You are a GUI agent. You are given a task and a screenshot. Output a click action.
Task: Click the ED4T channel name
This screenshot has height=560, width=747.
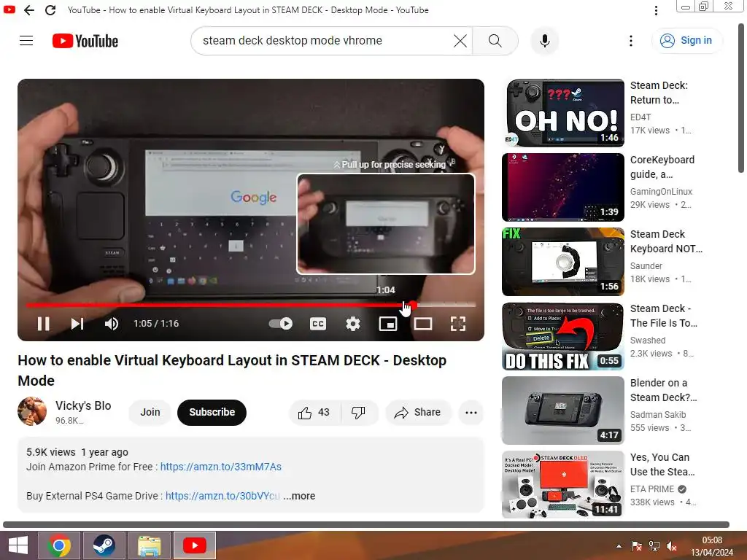tap(640, 117)
